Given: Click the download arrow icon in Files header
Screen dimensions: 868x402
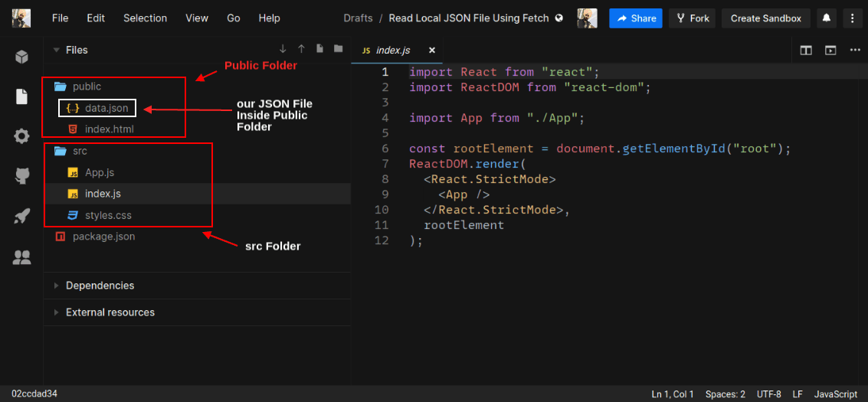Looking at the screenshot, I should pyautogui.click(x=283, y=49).
